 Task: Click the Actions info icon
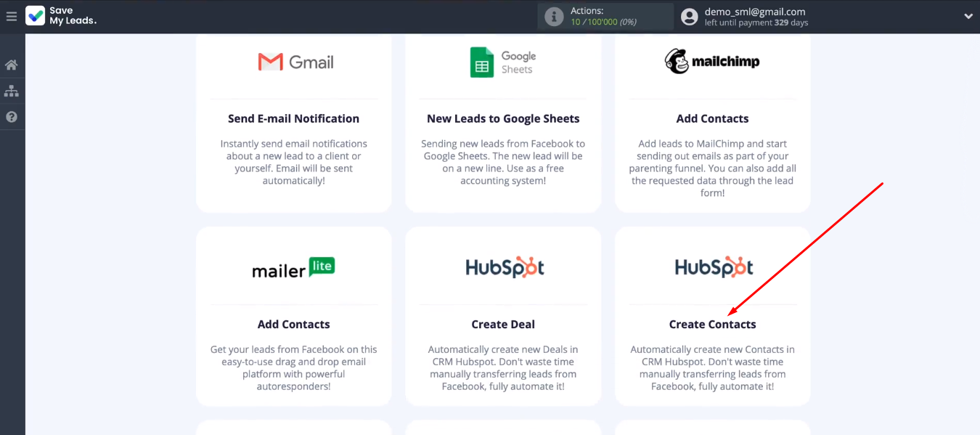[x=554, y=17]
